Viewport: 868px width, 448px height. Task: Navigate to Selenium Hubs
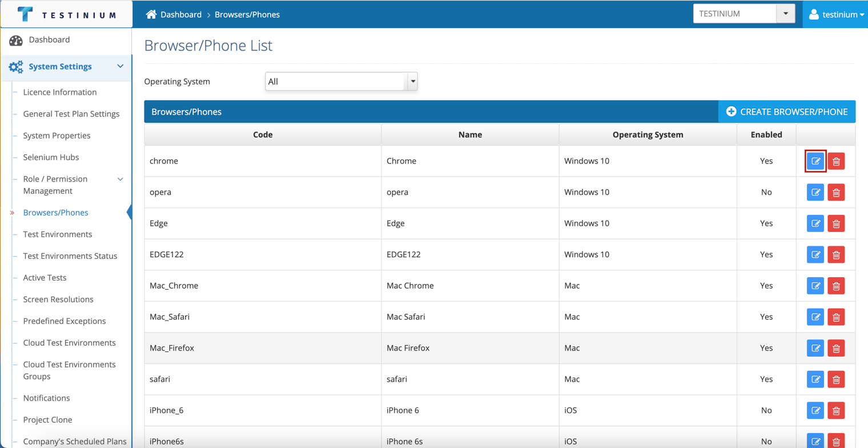tap(51, 157)
